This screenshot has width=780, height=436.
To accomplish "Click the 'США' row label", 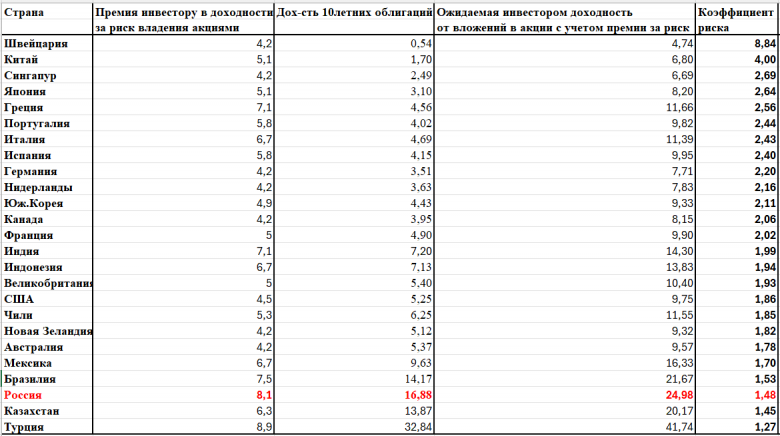I will (19, 299).
